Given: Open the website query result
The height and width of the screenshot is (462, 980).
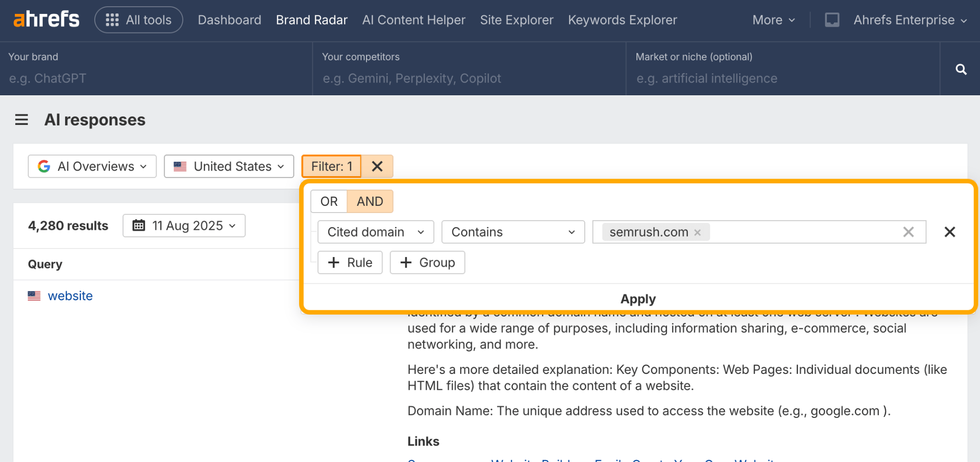Looking at the screenshot, I should pyautogui.click(x=70, y=296).
